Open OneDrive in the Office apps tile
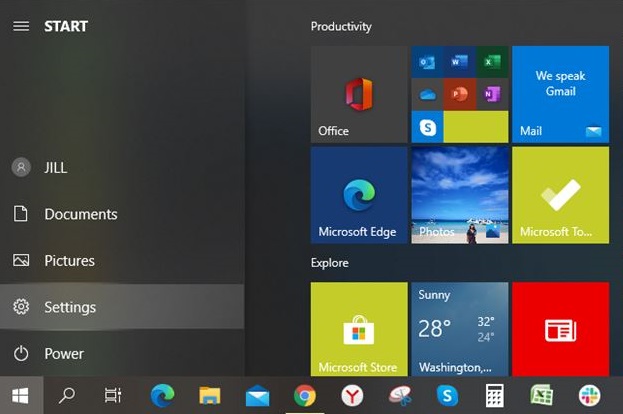Image resolution: width=623 pixels, height=414 pixels. (427, 94)
